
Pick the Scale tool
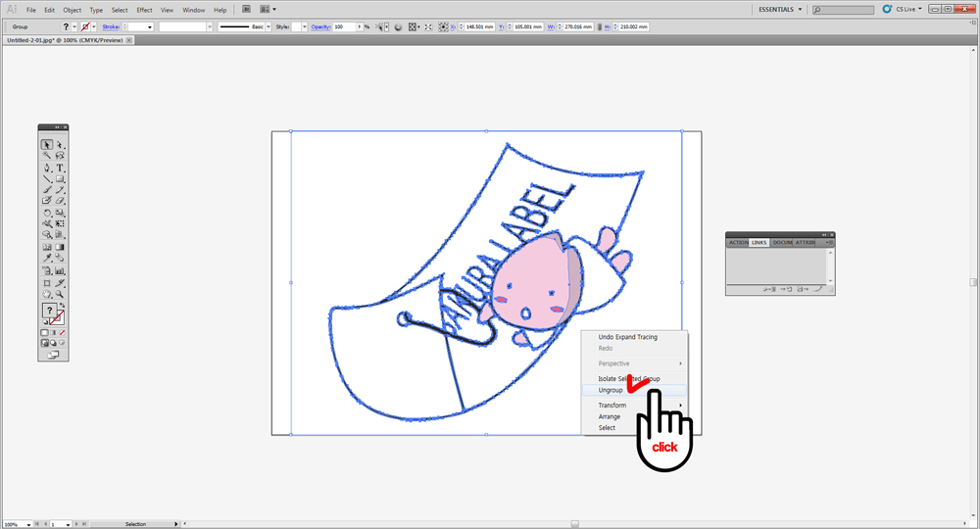point(60,213)
